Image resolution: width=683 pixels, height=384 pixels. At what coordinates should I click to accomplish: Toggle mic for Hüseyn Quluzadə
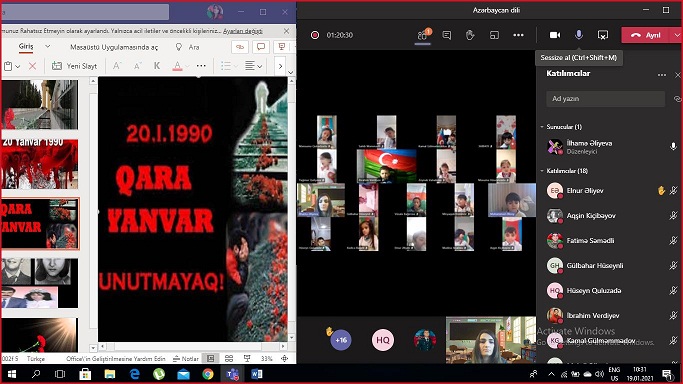click(x=673, y=290)
